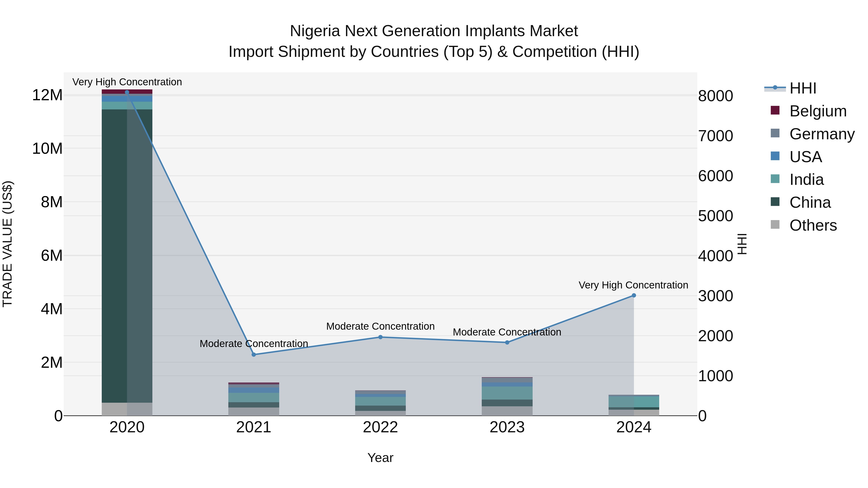The width and height of the screenshot is (868, 488).
Task: Click the 12M left axis tick label
Action: pos(47,95)
